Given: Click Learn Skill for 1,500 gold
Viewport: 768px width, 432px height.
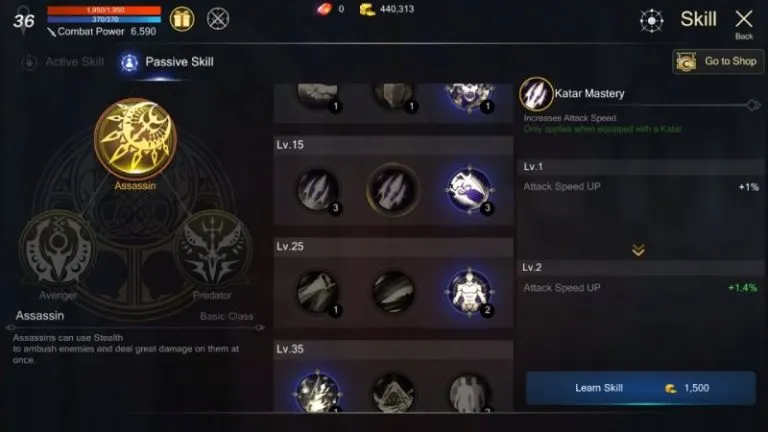Looking at the screenshot, I should pos(641,388).
